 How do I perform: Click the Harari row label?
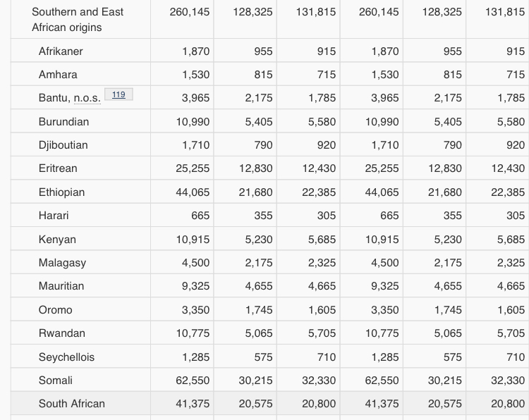54,216
